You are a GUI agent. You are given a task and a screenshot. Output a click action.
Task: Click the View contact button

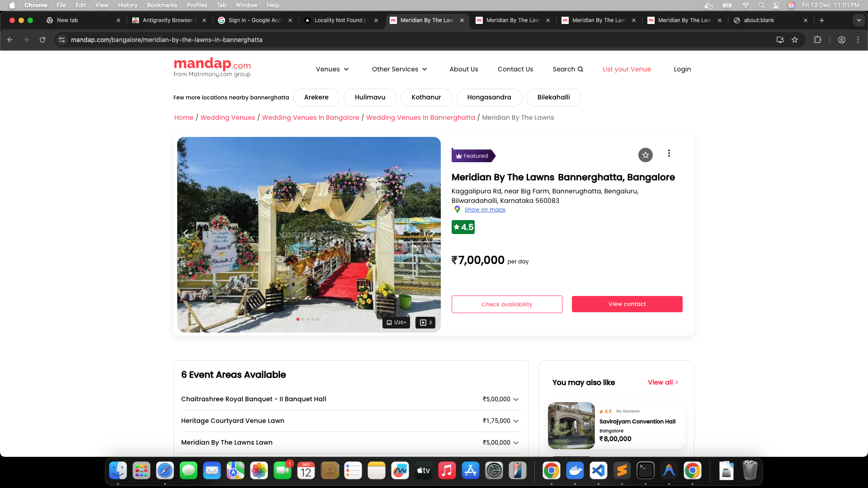[x=627, y=304]
